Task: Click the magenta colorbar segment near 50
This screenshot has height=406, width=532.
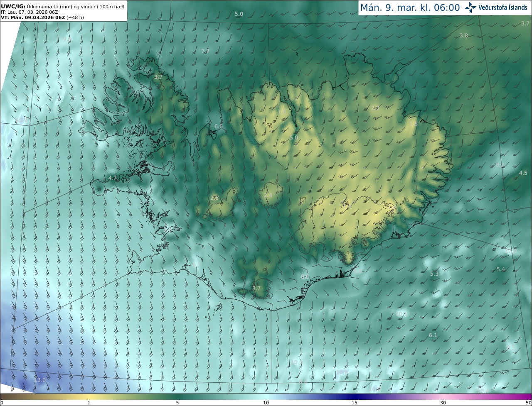Action: pos(525,396)
